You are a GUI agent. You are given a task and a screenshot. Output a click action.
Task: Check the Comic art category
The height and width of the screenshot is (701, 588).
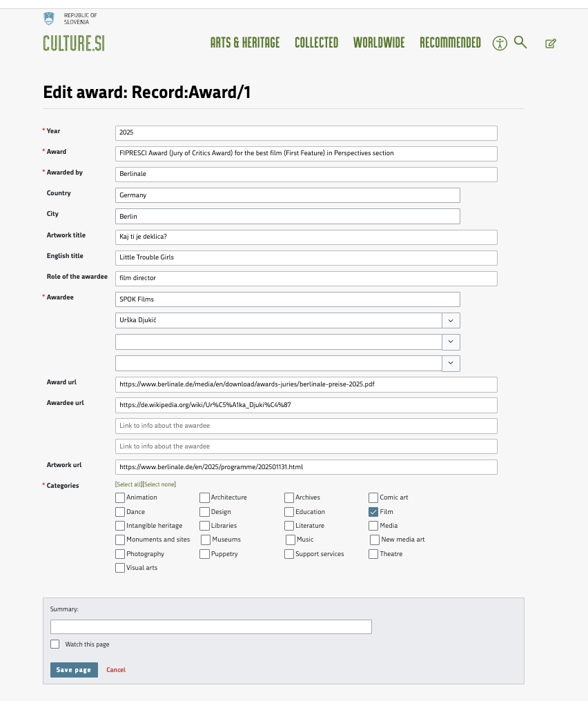click(x=373, y=497)
